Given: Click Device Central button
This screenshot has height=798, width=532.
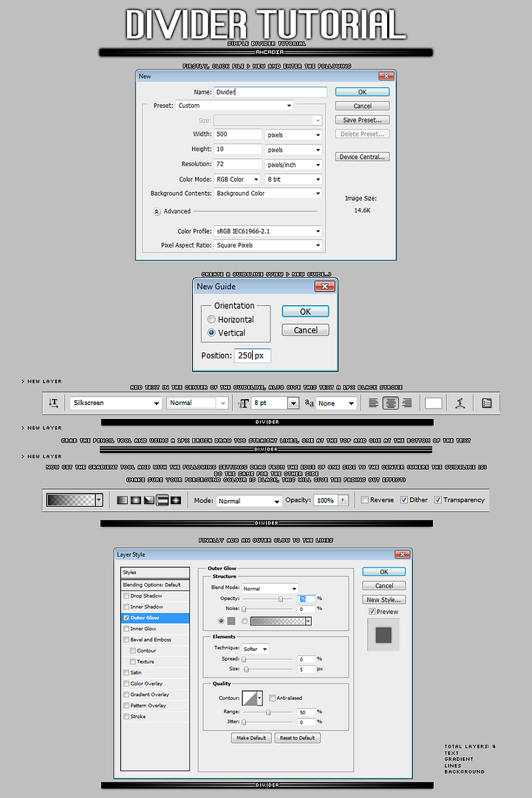Looking at the screenshot, I should (x=362, y=157).
